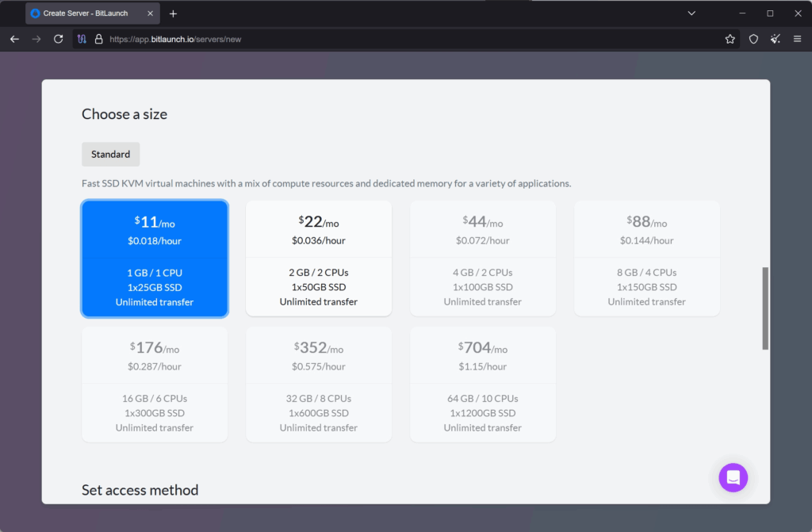Pick the $352/mo 32 GB plan
This screenshot has width=812, height=532.
[319, 385]
